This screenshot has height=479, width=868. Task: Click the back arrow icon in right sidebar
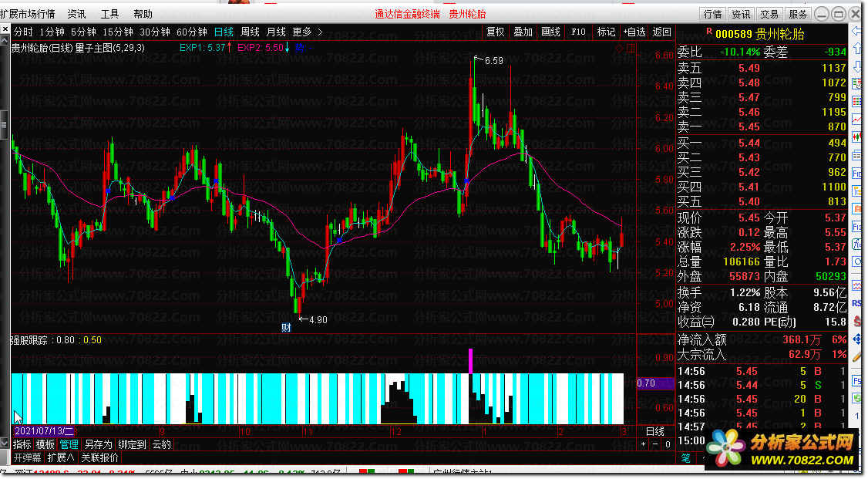857,32
